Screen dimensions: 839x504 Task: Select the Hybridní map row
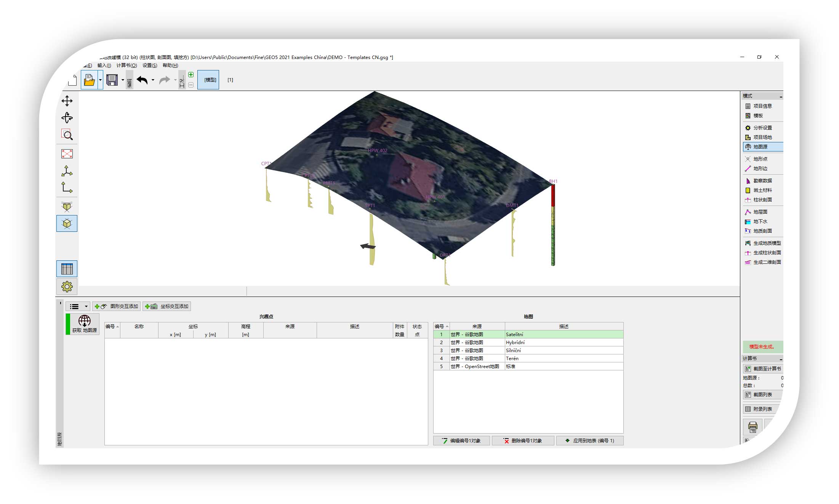coord(528,343)
